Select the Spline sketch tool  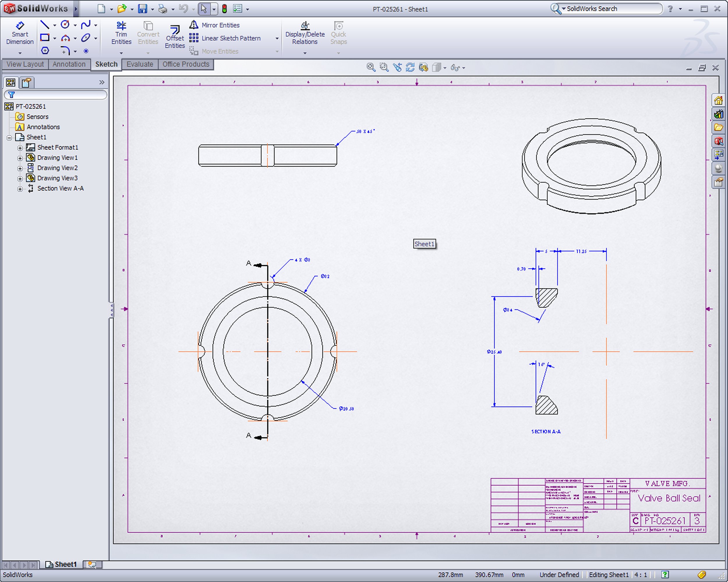(x=85, y=25)
